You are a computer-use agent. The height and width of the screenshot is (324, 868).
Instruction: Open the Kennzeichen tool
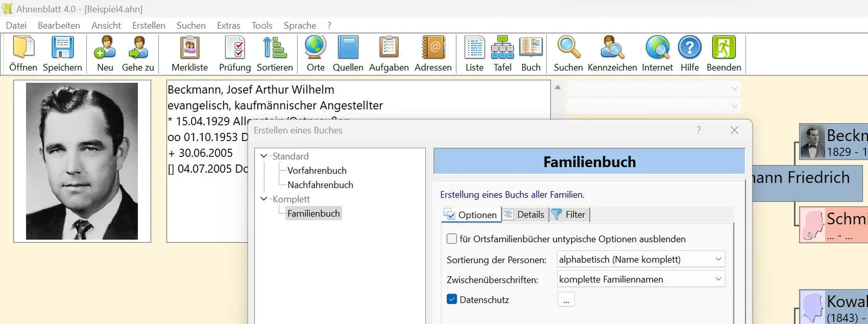(612, 54)
